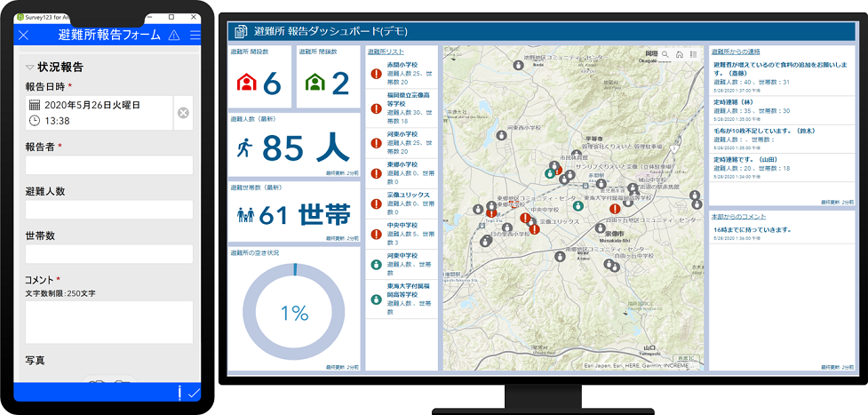Select 河東小学校 in the shelter list
The height and width of the screenshot is (415, 868).
pyautogui.click(x=402, y=143)
